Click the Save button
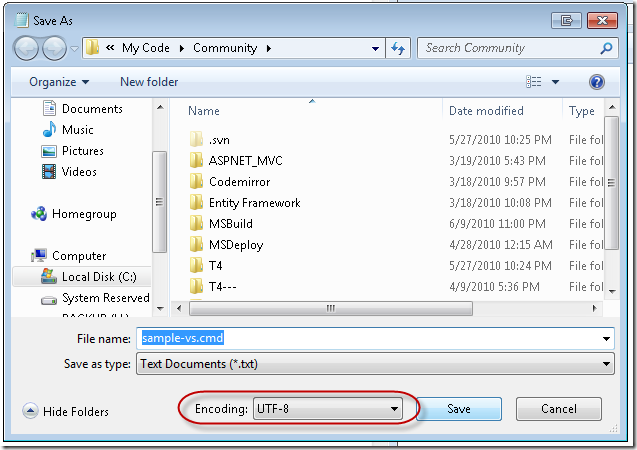637x450 pixels. tap(459, 409)
